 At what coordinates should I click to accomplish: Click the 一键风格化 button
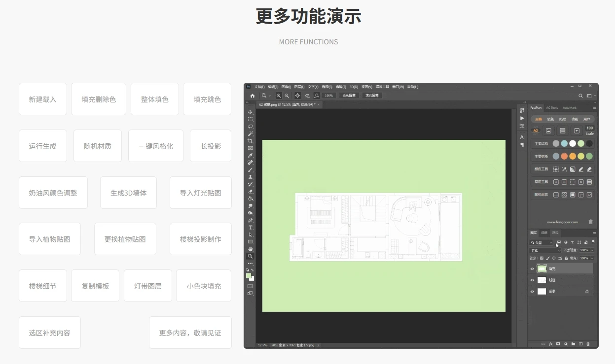pos(156,146)
